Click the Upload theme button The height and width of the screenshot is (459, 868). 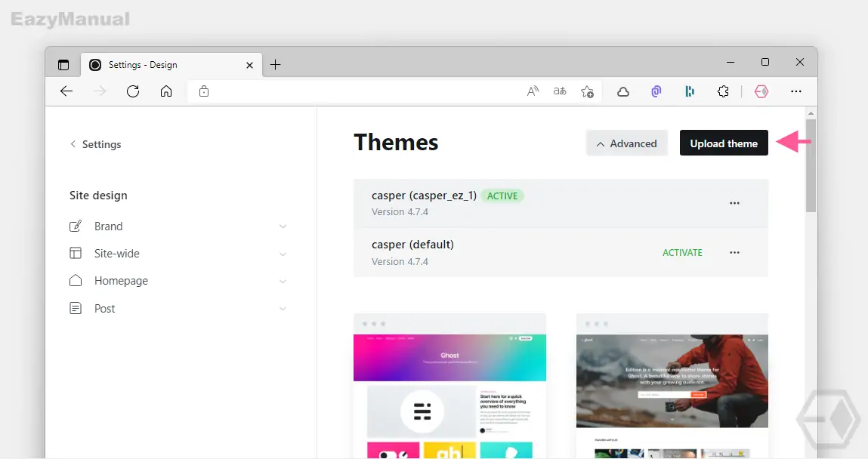click(724, 143)
